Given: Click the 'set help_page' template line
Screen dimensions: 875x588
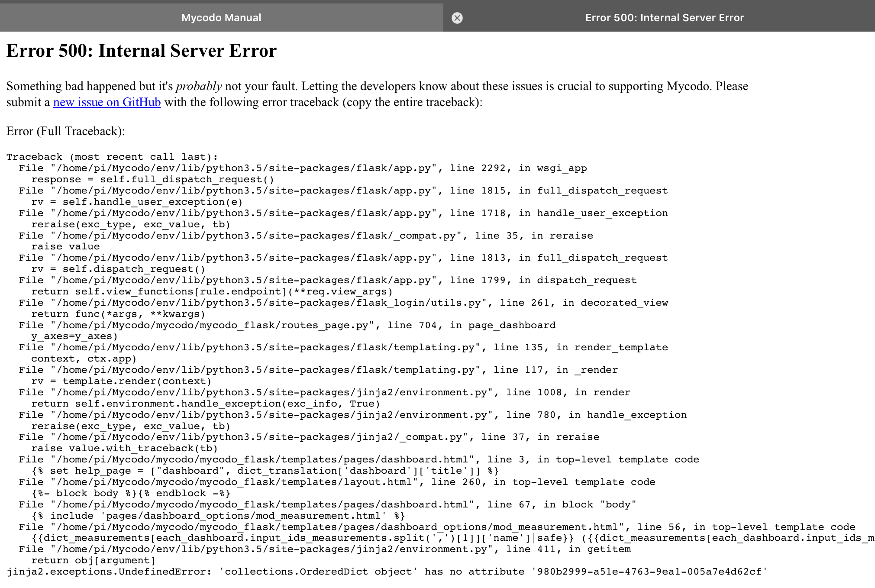Looking at the screenshot, I should point(265,471).
